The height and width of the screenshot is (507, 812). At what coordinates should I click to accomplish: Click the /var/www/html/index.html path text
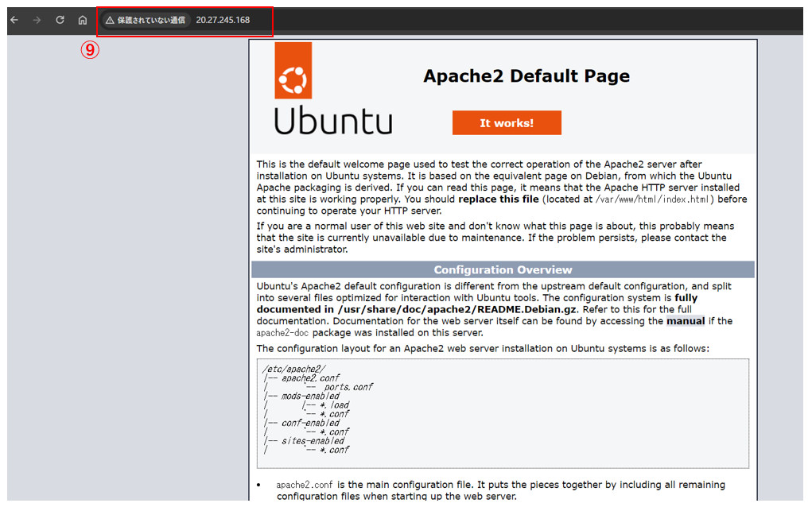click(x=654, y=199)
